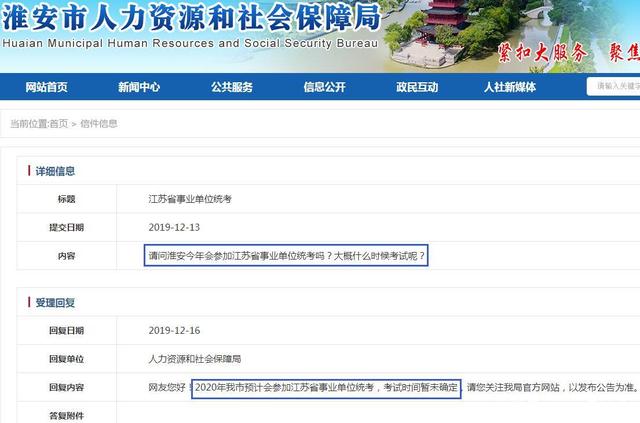640x423 pixels.
Task: Click the reply unit 人力资源和社会保障局
Action: (x=195, y=359)
